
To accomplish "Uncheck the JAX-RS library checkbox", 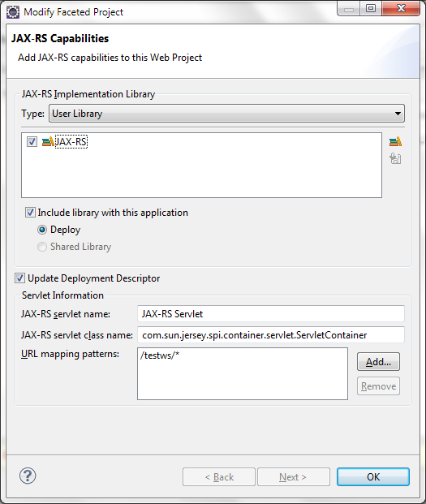I will 32,142.
